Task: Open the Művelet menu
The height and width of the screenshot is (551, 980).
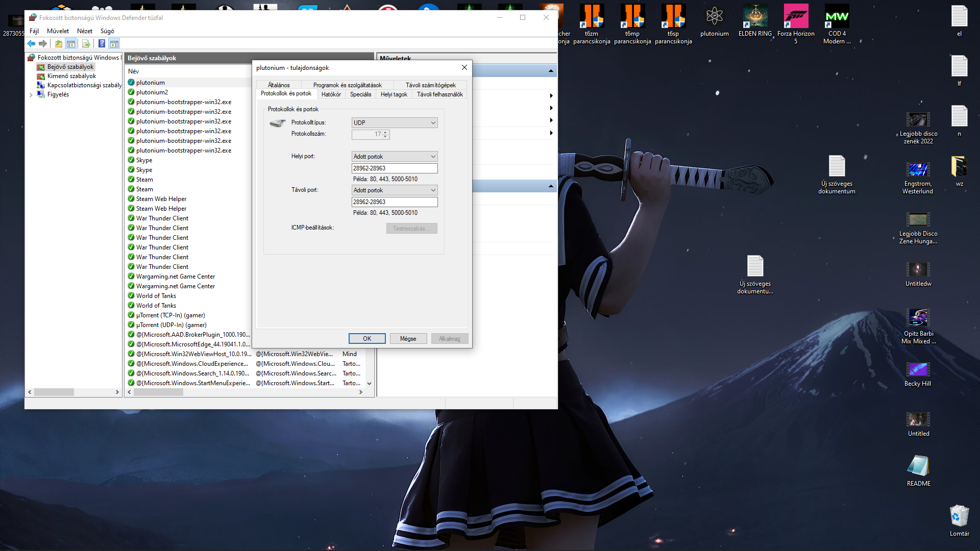Action: 58,31
